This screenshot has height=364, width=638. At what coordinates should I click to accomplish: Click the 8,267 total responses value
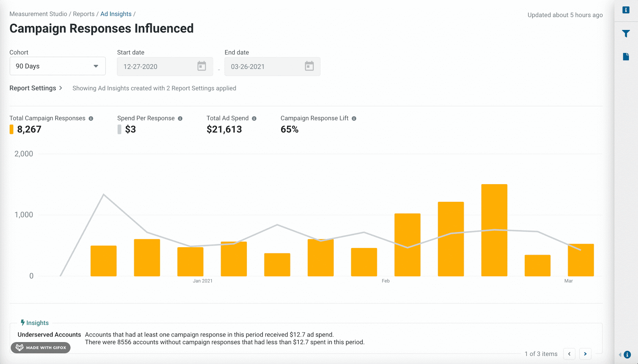[x=29, y=129]
